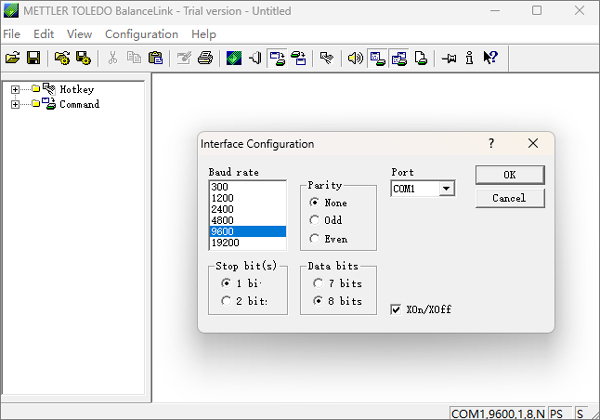Click the Paste clipboard toolbar icon
The image size is (600, 420).
[154, 58]
